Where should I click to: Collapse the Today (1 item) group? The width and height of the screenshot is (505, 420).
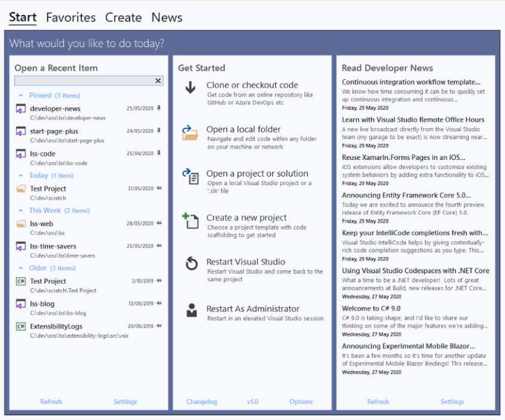tap(21, 176)
